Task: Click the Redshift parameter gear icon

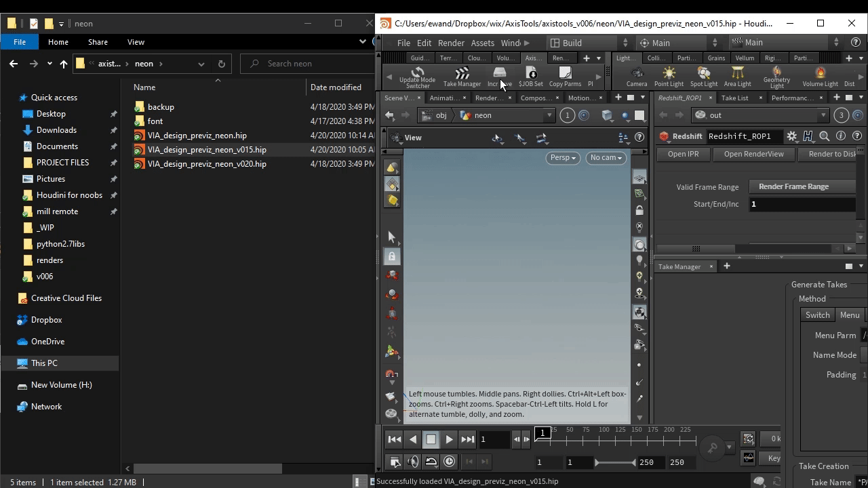Action: 791,136
